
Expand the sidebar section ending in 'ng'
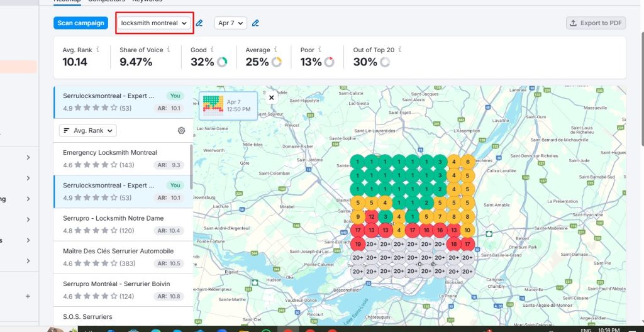(x=28, y=199)
